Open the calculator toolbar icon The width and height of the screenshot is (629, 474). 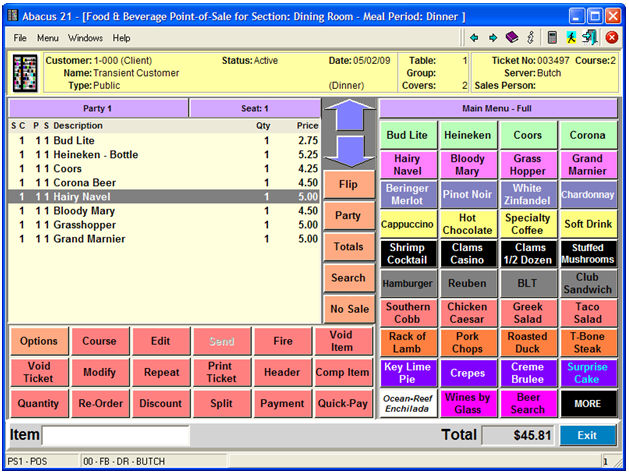(552, 38)
